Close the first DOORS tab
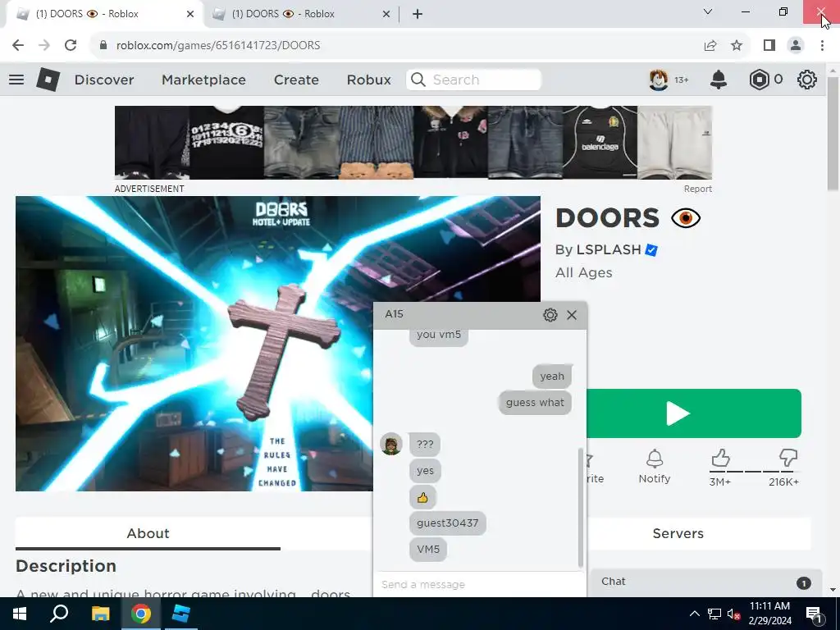The width and height of the screenshot is (840, 630). point(190,14)
